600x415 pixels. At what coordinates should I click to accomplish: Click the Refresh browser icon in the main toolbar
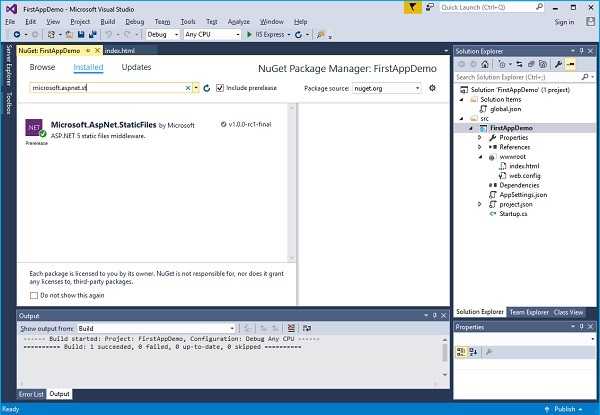[x=298, y=34]
